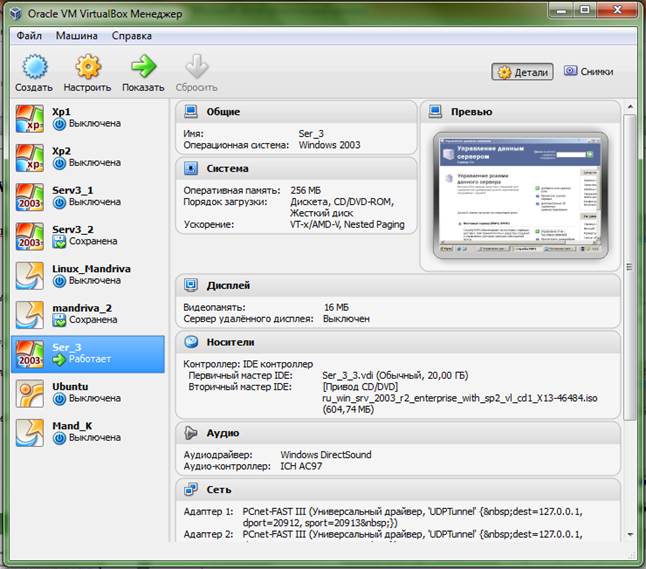Click the Сеть network icon
Image resolution: width=646 pixels, height=569 pixels.
tap(191, 489)
